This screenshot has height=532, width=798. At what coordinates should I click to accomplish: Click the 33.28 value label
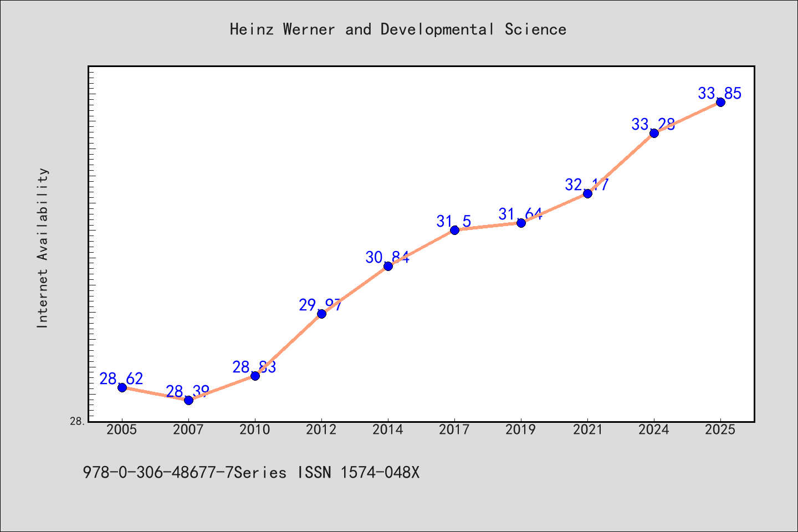point(653,124)
